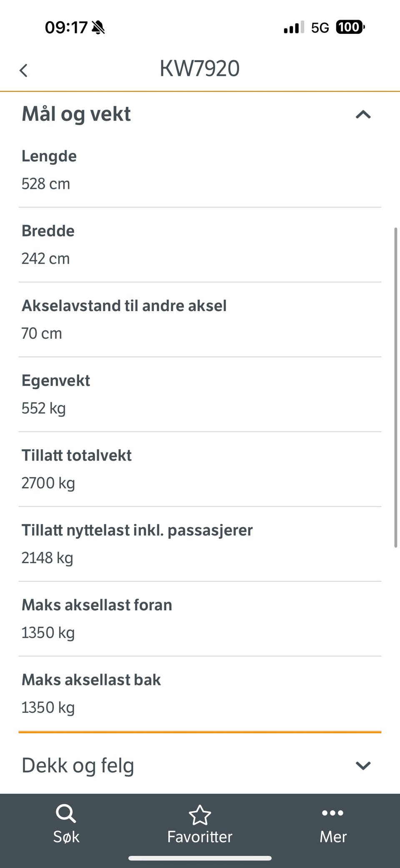Open the Dekk og felg section title
Image resolution: width=400 pixels, height=868 pixels.
tap(78, 766)
